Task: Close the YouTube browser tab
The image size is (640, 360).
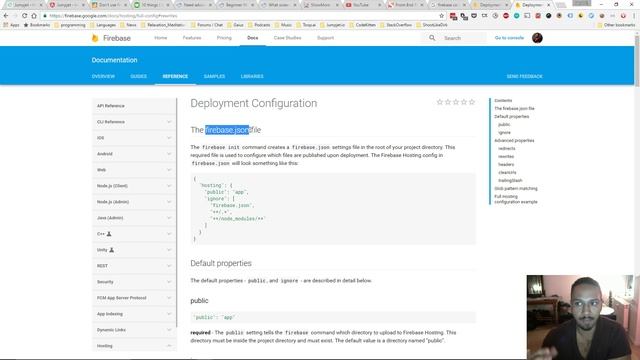Action: point(379,5)
